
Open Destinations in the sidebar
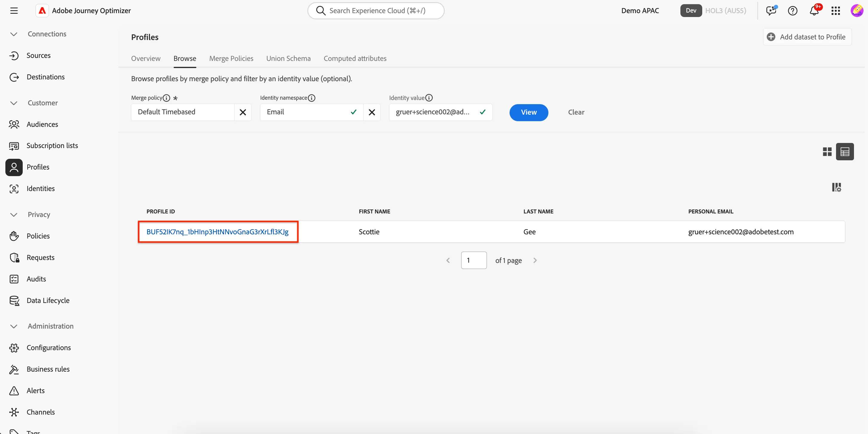coord(45,77)
